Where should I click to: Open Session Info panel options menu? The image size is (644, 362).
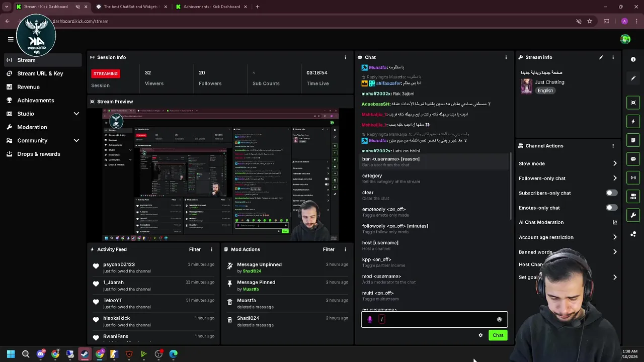345,57
